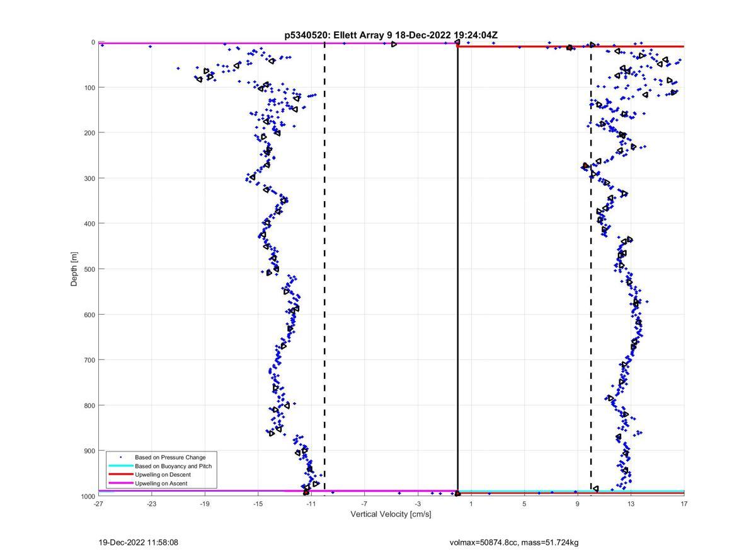Image resolution: width=756 pixels, height=558 pixels.
Task: Click the depth tick label 800
Action: tap(89, 405)
